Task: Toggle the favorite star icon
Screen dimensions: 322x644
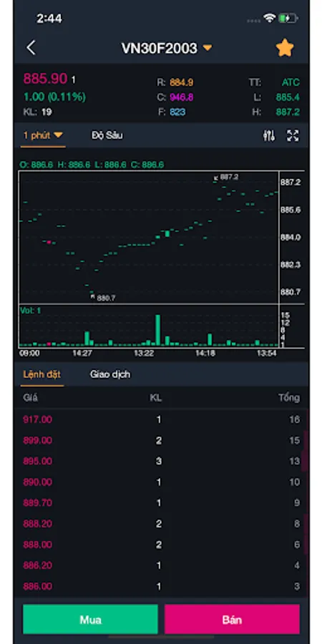Action: [285, 48]
